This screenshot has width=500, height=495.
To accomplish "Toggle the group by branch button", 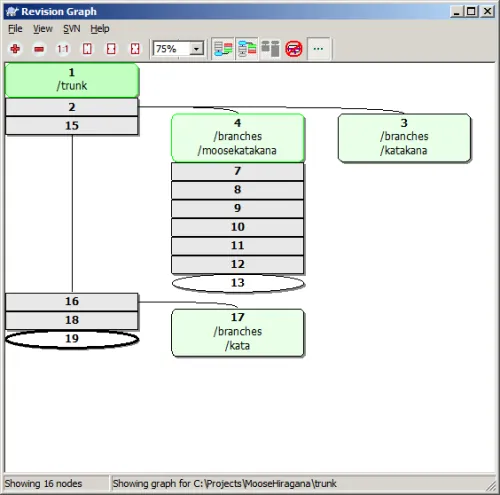I will tap(223, 49).
